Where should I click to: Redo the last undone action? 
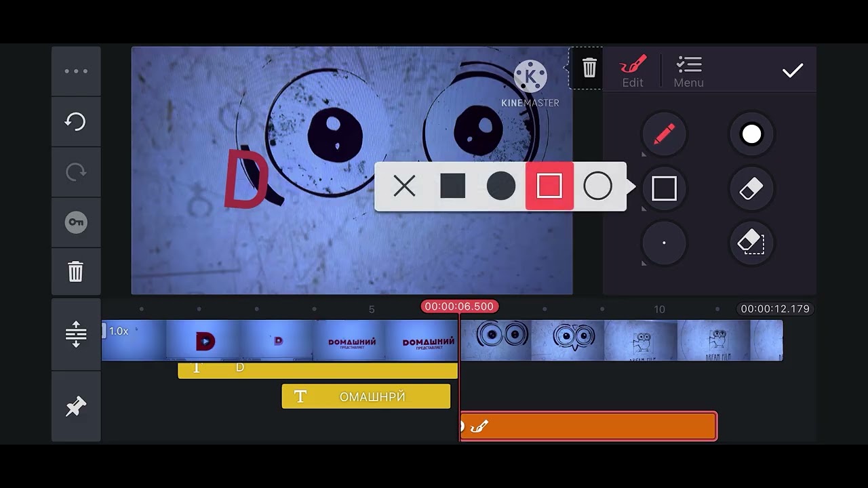click(76, 171)
